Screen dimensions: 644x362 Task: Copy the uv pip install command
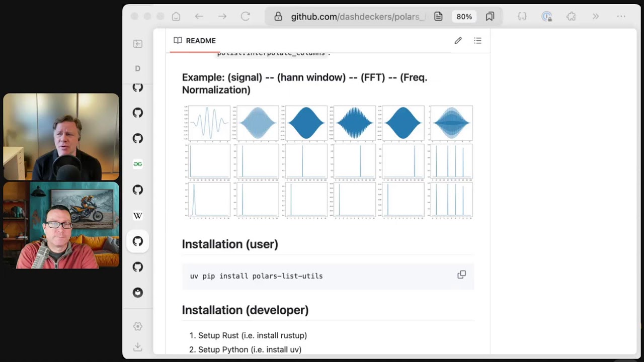[461, 275]
